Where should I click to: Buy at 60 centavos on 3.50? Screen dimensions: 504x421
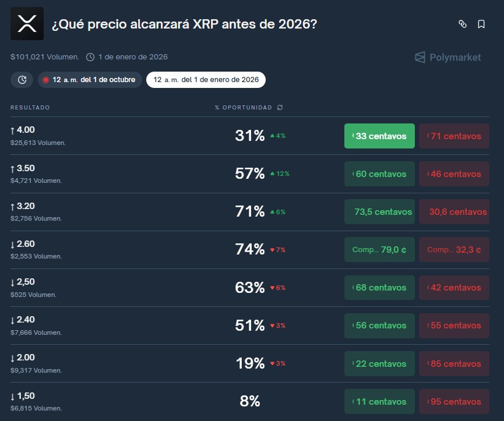(379, 174)
